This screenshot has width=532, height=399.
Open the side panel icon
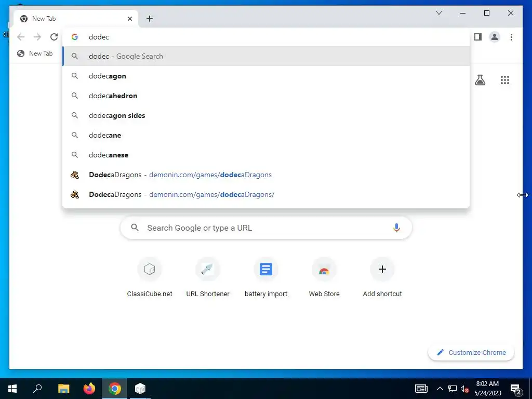tap(478, 37)
